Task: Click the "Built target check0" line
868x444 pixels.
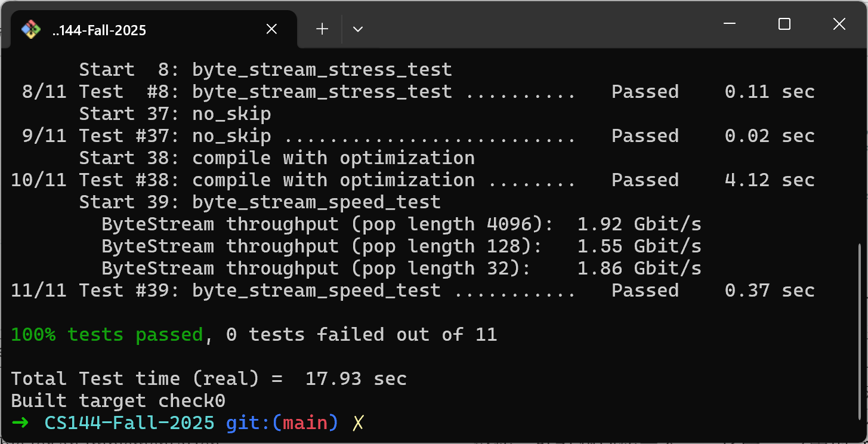Action: click(118, 401)
